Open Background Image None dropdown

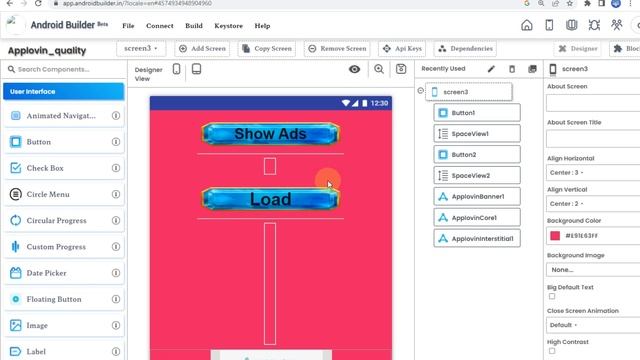pyautogui.click(x=593, y=270)
